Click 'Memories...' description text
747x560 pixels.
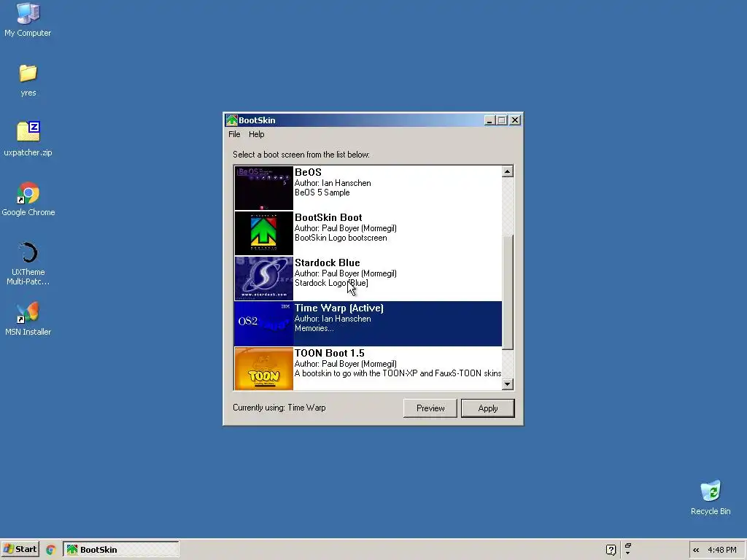point(314,328)
